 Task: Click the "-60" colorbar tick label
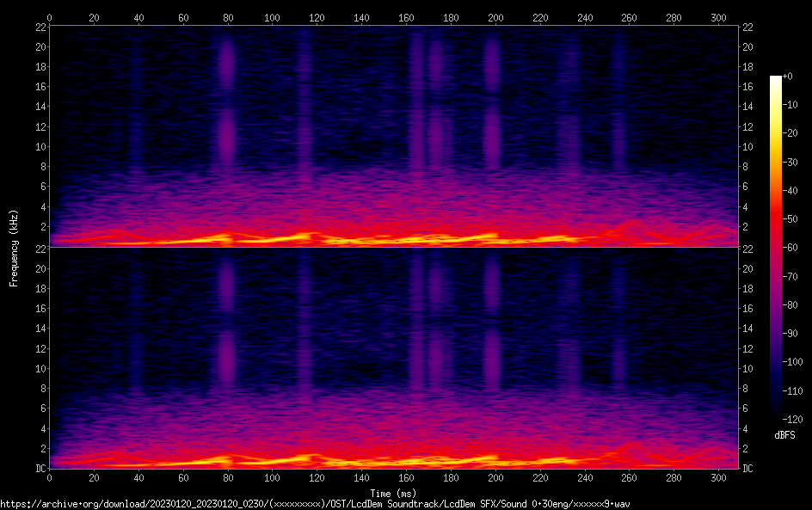794,248
